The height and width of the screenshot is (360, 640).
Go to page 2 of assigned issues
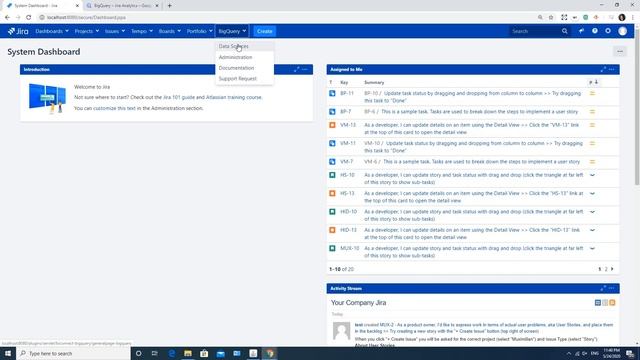(x=606, y=269)
